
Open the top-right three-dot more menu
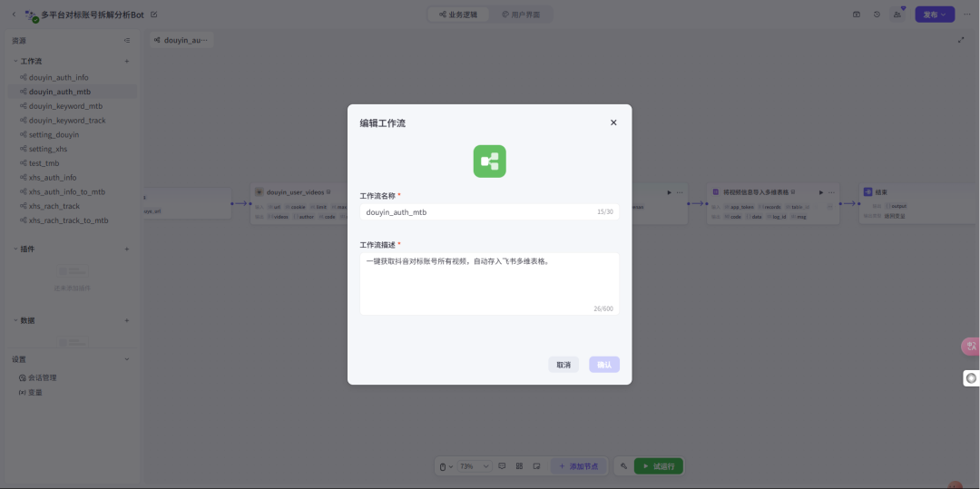point(967,15)
